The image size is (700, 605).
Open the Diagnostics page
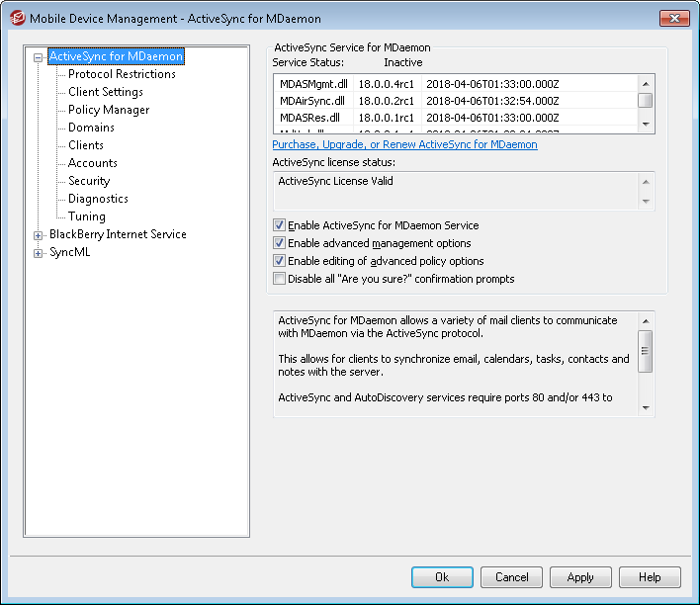pos(98,199)
